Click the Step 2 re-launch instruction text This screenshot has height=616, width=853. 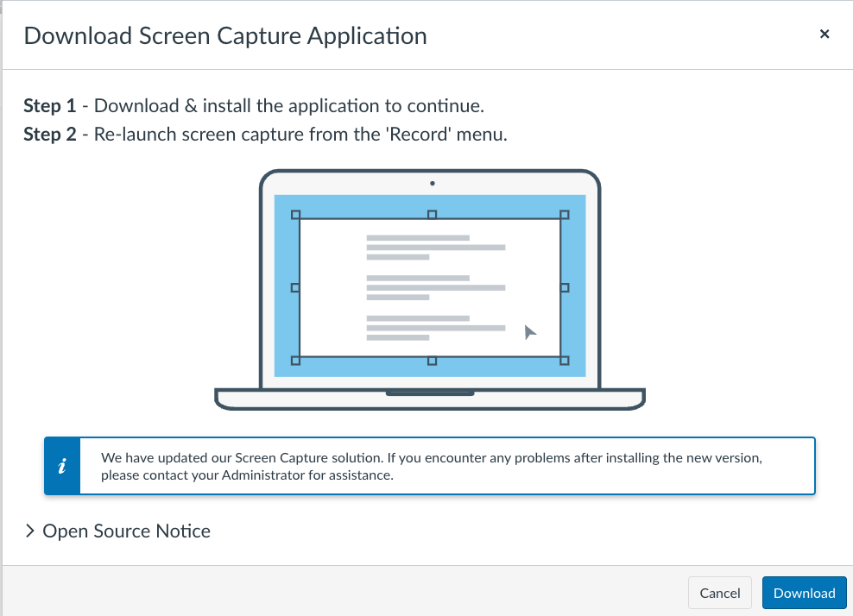pyautogui.click(x=265, y=135)
